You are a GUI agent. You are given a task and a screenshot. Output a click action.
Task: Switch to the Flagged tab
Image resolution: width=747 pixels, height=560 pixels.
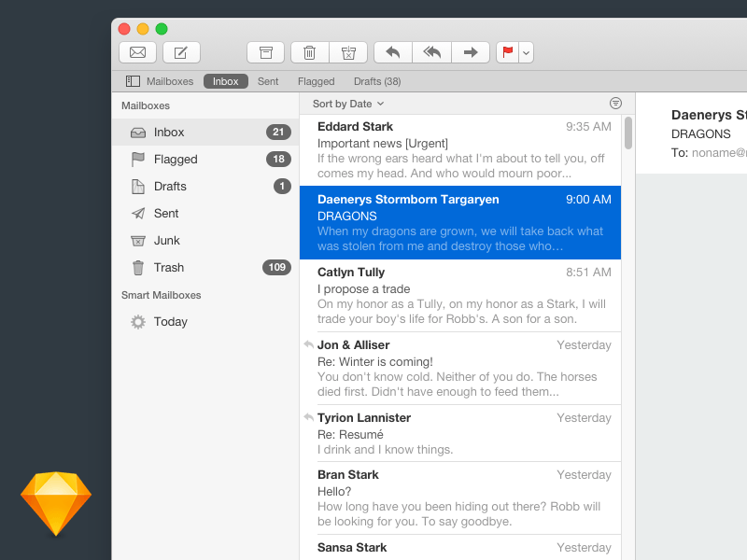(316, 81)
